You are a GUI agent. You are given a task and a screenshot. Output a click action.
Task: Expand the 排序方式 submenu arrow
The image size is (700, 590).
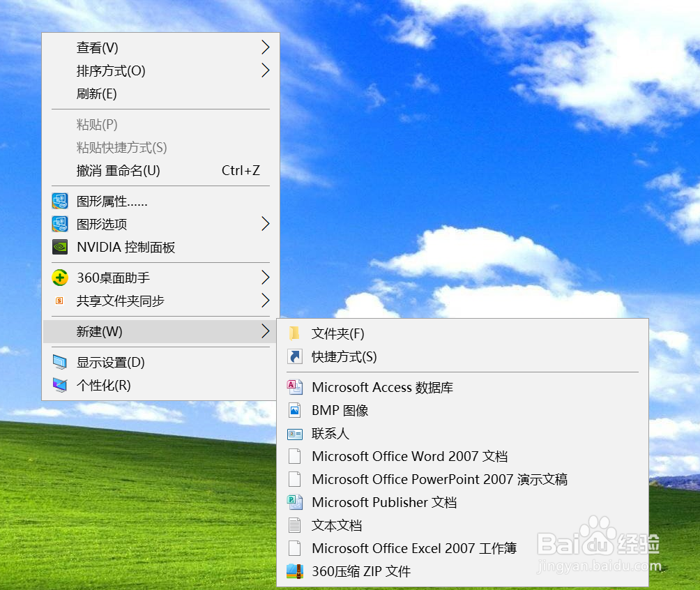(x=265, y=70)
